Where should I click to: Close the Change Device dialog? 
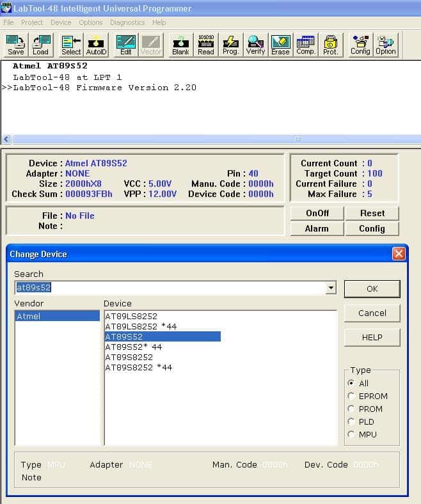tap(399, 254)
